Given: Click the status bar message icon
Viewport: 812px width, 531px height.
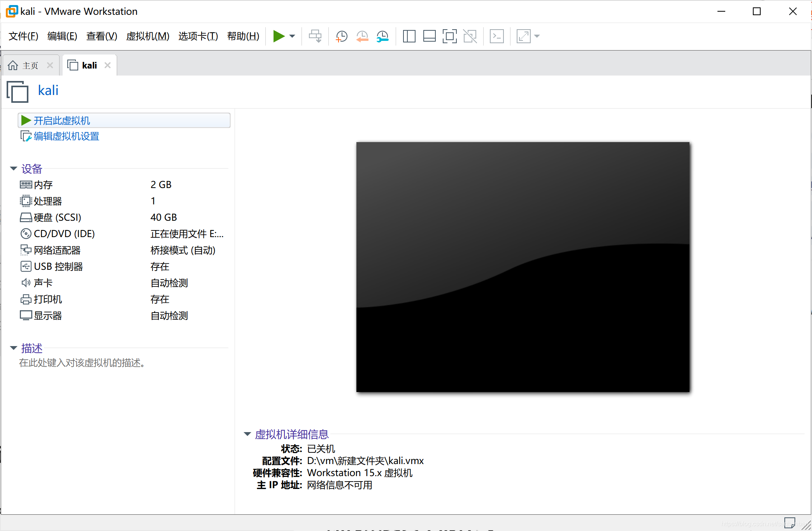Looking at the screenshot, I should coord(789,522).
